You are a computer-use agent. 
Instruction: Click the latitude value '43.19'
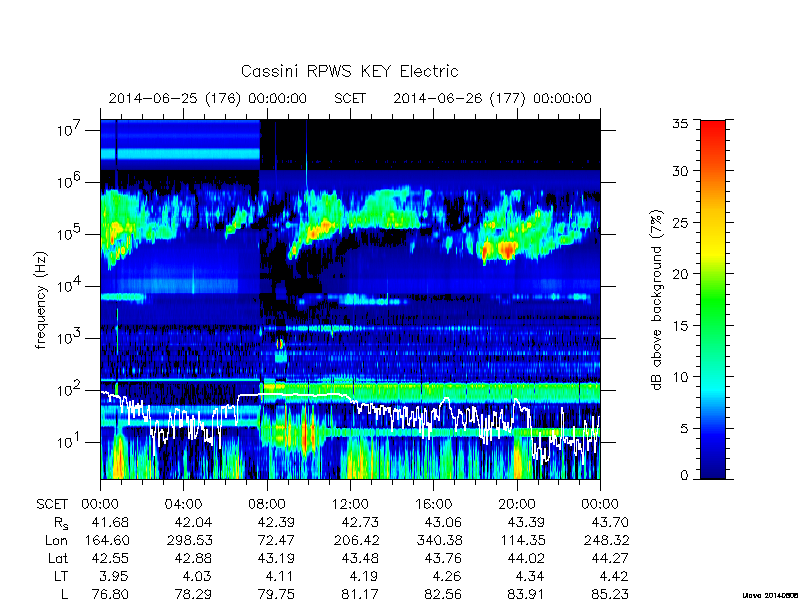tap(276, 558)
